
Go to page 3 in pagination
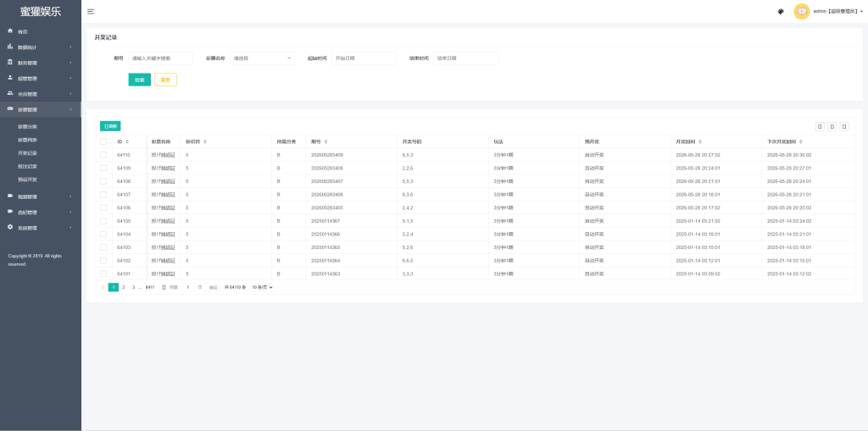coord(133,288)
